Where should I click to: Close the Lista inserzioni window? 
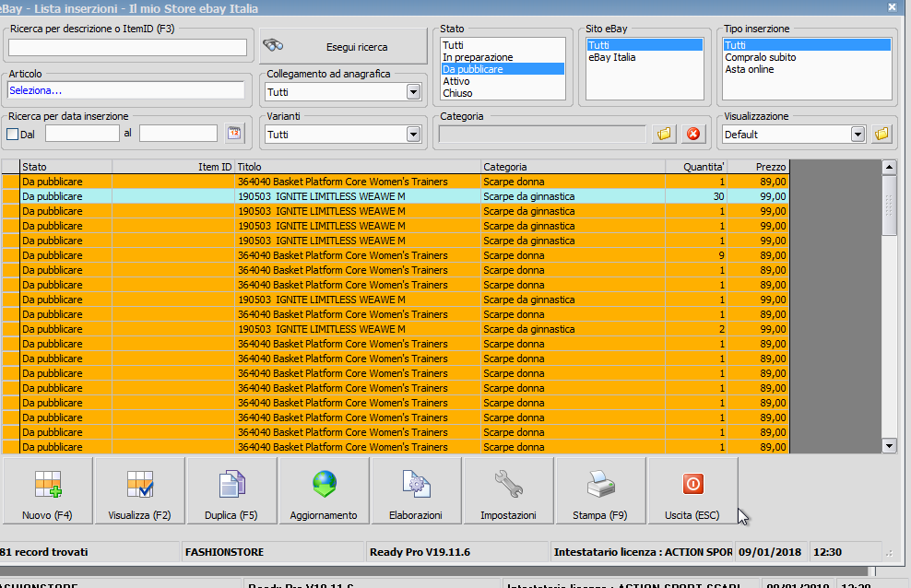[x=892, y=7]
